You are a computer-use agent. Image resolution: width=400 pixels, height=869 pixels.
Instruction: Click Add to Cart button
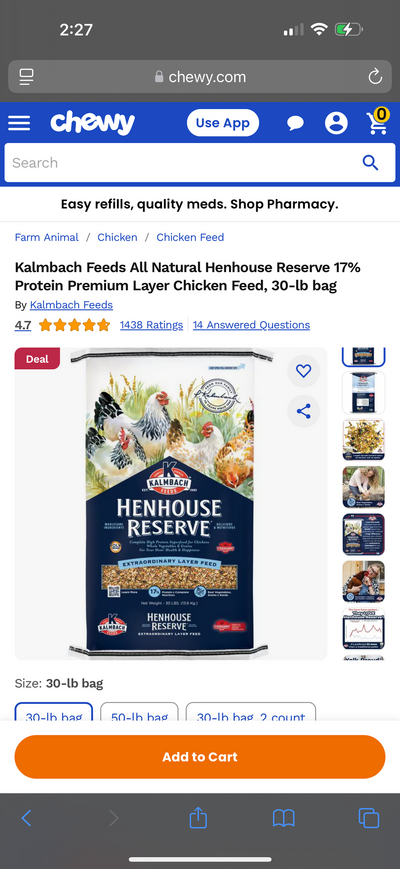coord(200,757)
